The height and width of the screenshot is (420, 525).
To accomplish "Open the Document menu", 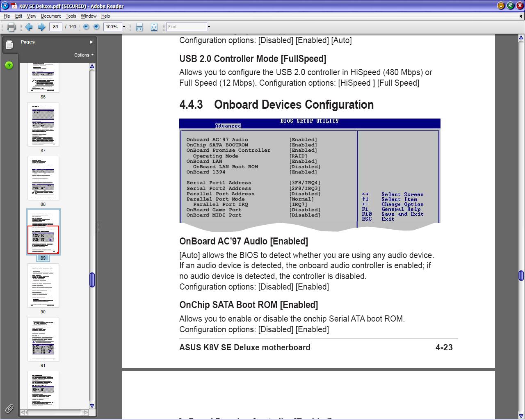I will coord(51,16).
